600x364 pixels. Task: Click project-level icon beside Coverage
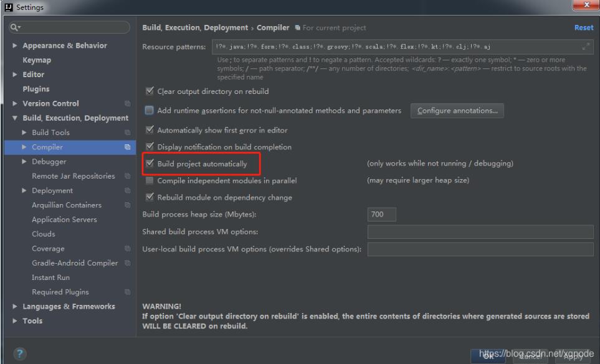click(128, 249)
